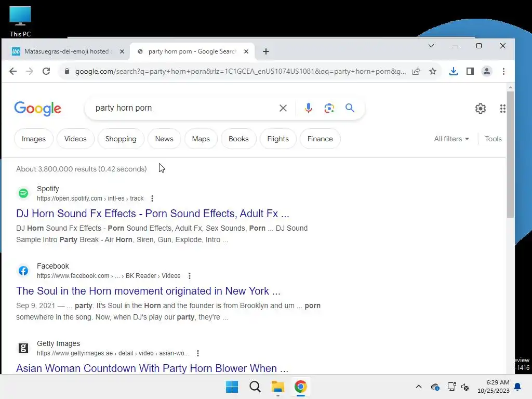Screen dimensions: 532x399
Task: Open Chrome three-dot menu
Action: point(503,71)
